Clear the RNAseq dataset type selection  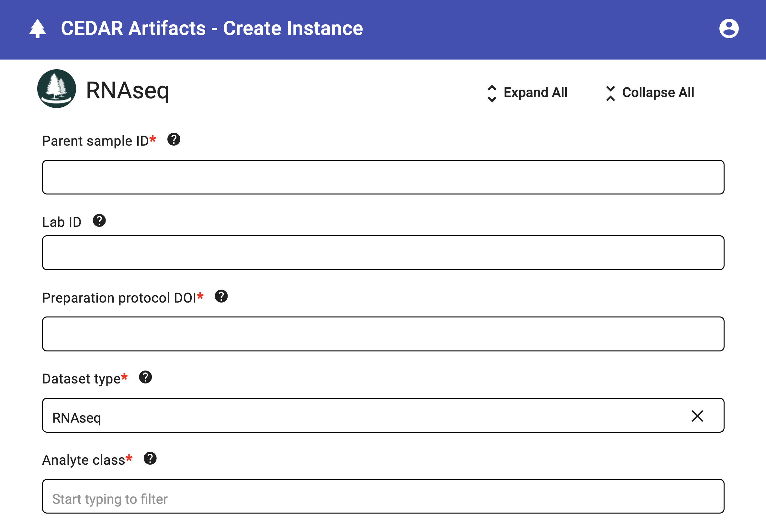point(697,416)
